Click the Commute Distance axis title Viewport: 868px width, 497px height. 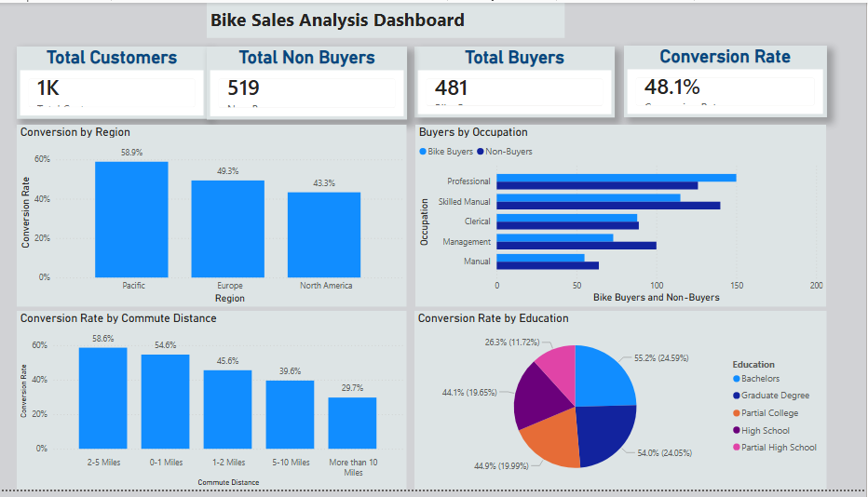point(228,483)
